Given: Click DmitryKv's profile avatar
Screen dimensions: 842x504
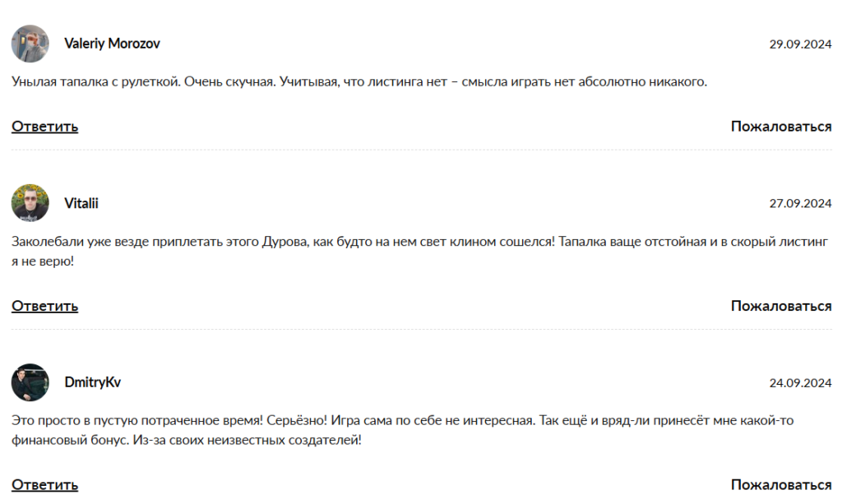Looking at the screenshot, I should pyautogui.click(x=30, y=382).
